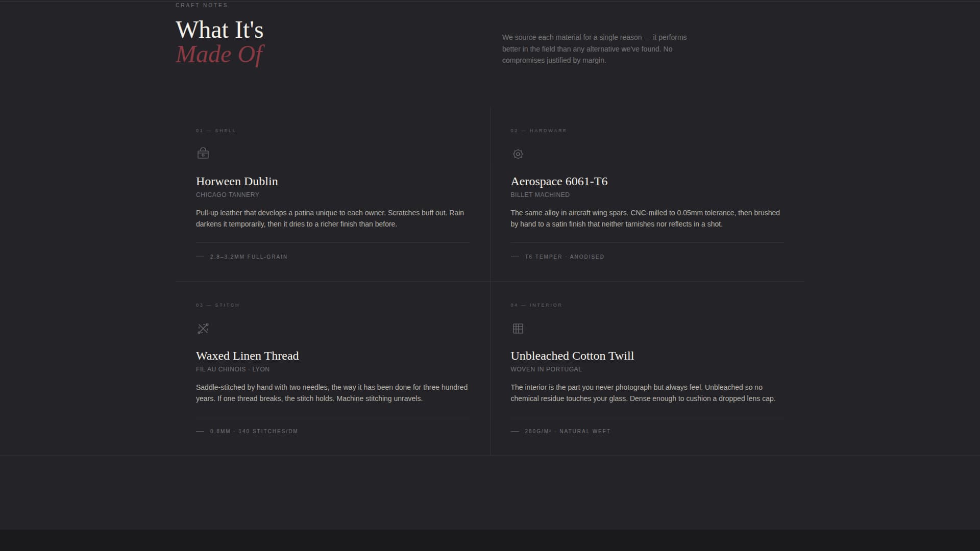Select the 'Aerospace 6061-T6' heading

coord(559,182)
